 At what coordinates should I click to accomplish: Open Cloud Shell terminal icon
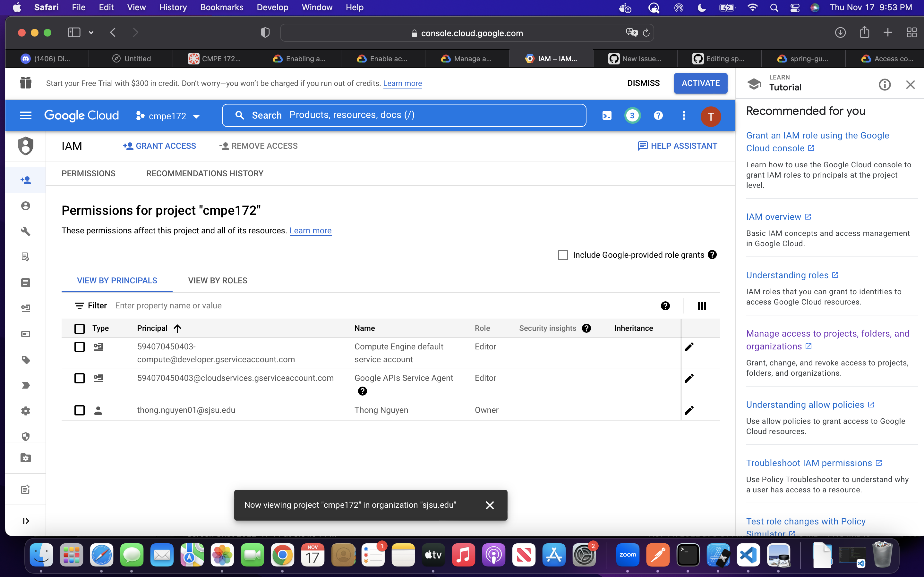607,116
